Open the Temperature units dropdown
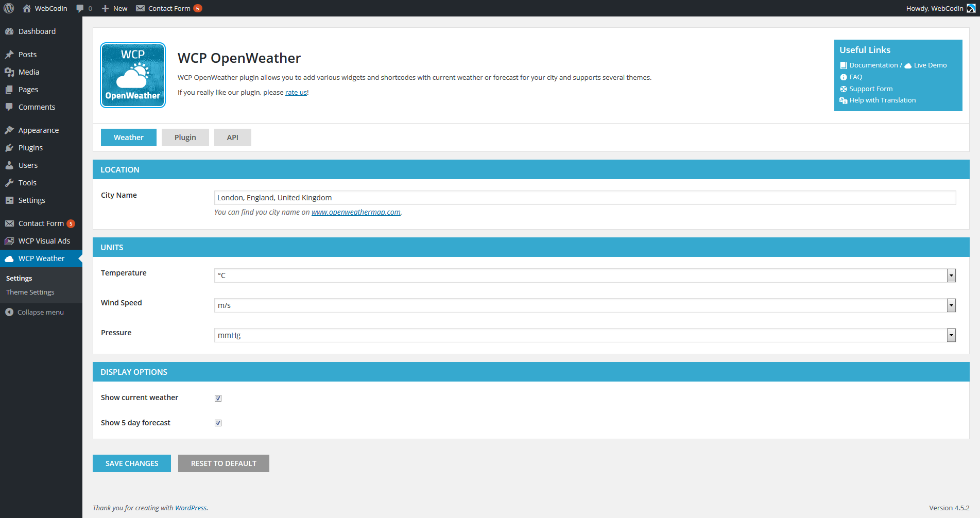980x518 pixels. [x=585, y=275]
